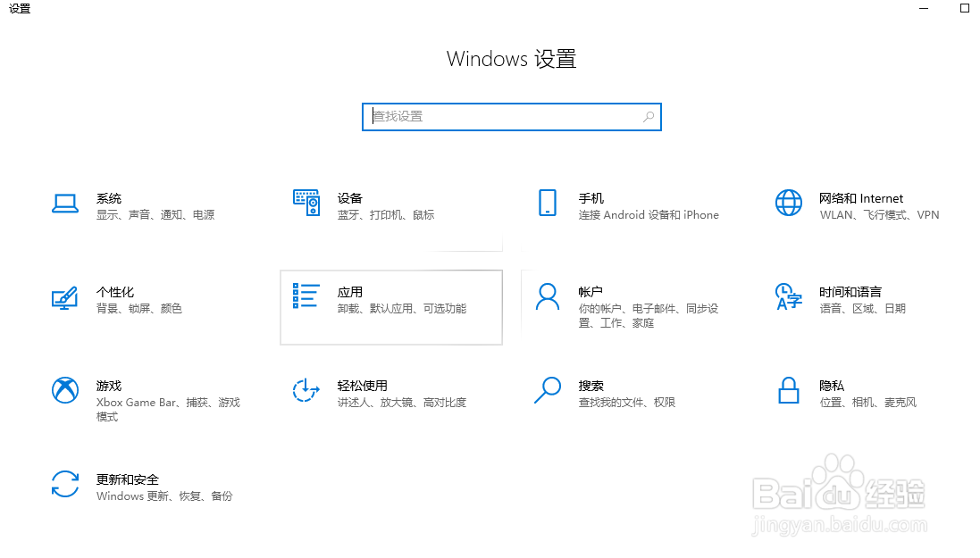The image size is (980, 558).
Task: Open 时间和语言 via the clock icon
Action: click(x=788, y=297)
